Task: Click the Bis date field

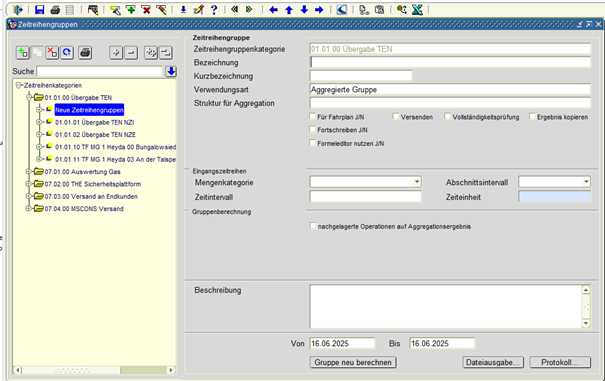Action: [x=442, y=344]
